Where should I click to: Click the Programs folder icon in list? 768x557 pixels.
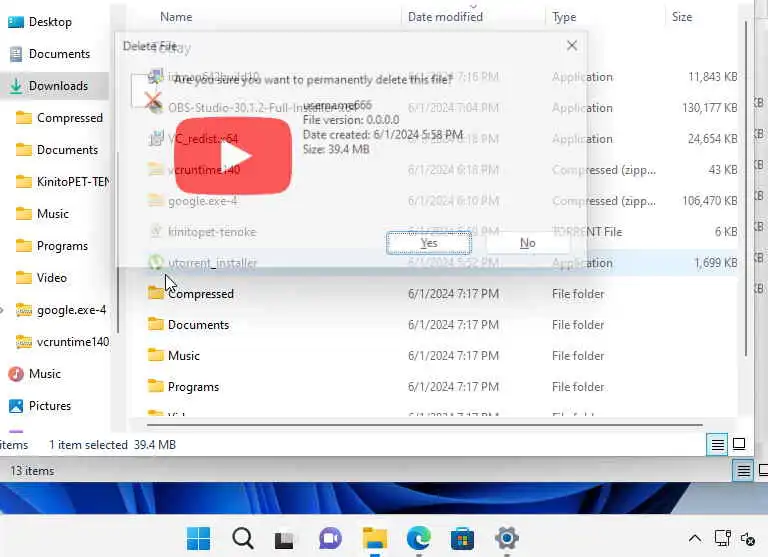coord(156,386)
